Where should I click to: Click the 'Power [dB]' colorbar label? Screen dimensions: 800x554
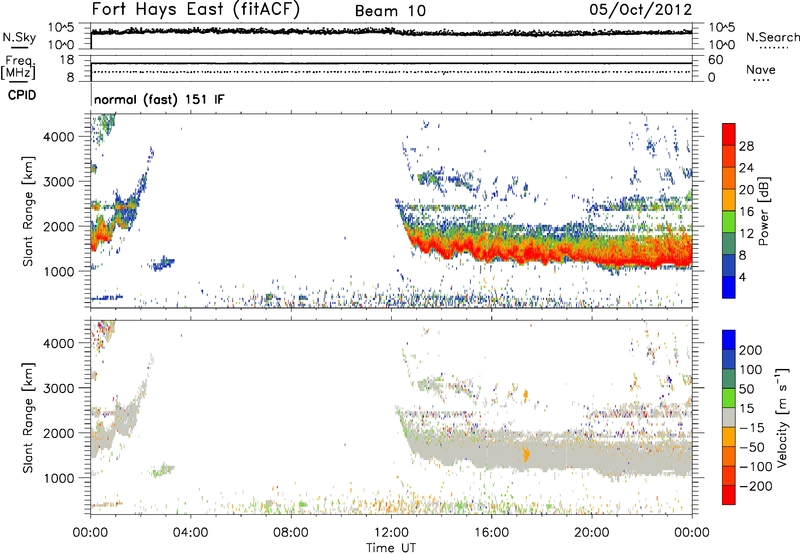pyautogui.click(x=764, y=211)
